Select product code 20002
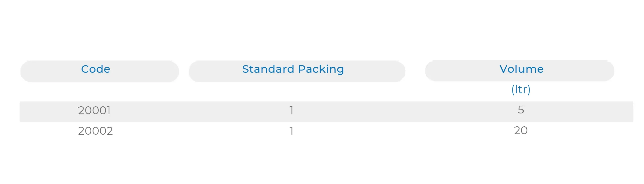The image size is (644, 184). pyautogui.click(x=95, y=131)
